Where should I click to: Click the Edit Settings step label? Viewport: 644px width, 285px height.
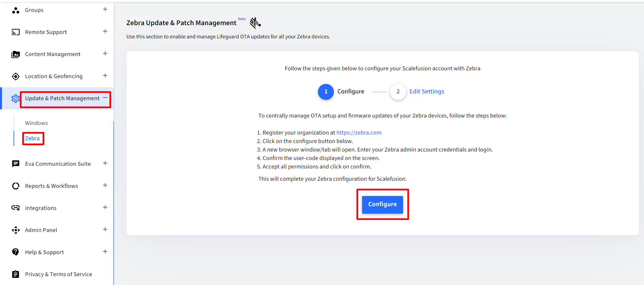(427, 92)
